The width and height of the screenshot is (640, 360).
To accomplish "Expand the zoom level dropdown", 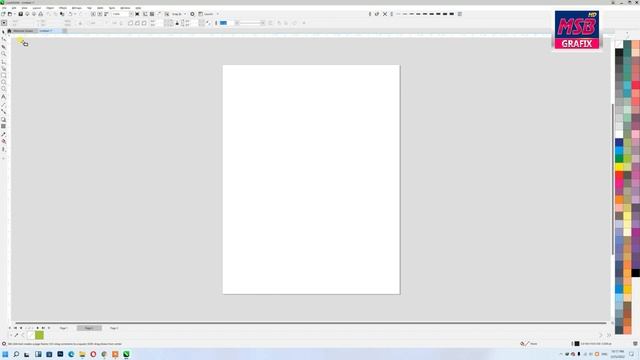I will coord(131,14).
